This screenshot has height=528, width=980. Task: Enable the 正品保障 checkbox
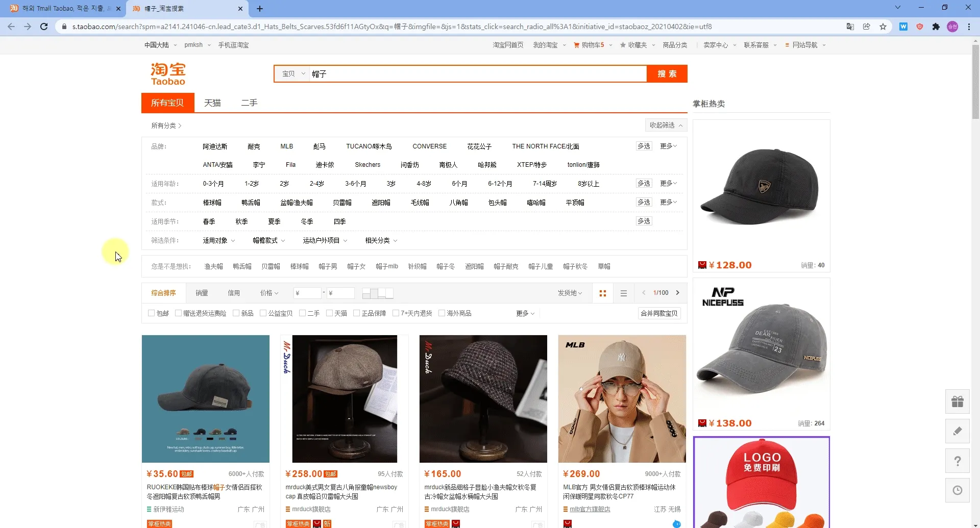(x=356, y=313)
